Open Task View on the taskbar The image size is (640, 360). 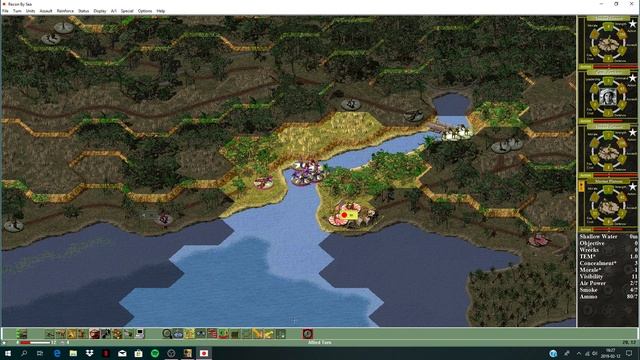click(x=40, y=353)
